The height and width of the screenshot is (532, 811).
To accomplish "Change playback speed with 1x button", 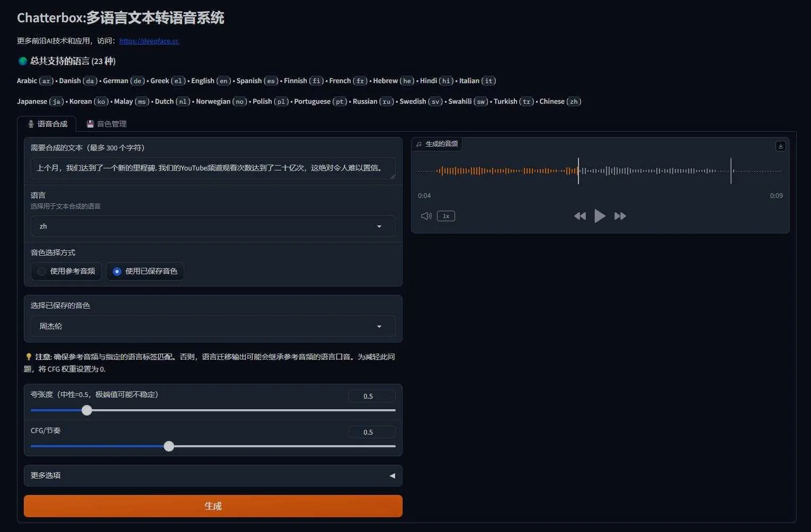I will point(446,216).
